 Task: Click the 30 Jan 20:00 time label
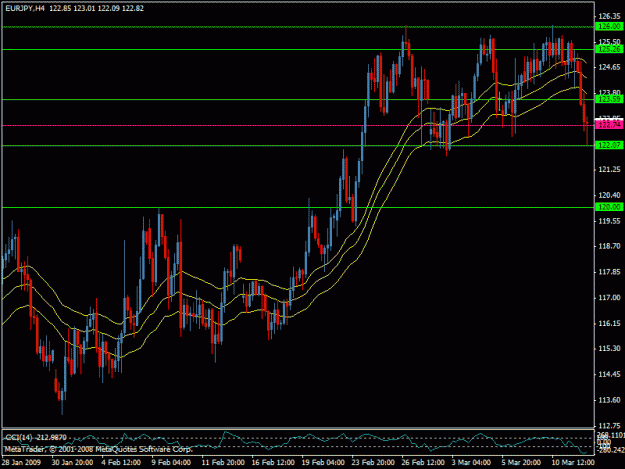point(72,463)
